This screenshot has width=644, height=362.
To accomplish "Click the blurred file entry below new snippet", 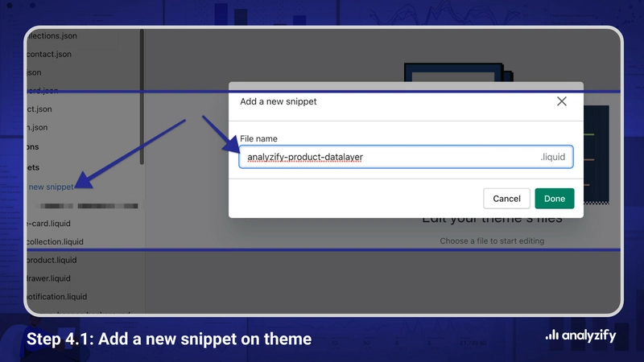I will click(x=80, y=205).
